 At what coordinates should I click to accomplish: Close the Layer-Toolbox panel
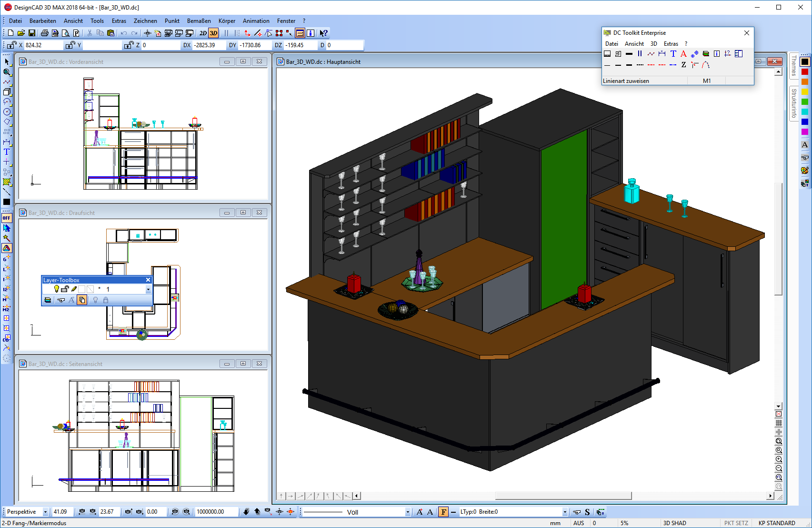[x=148, y=280]
